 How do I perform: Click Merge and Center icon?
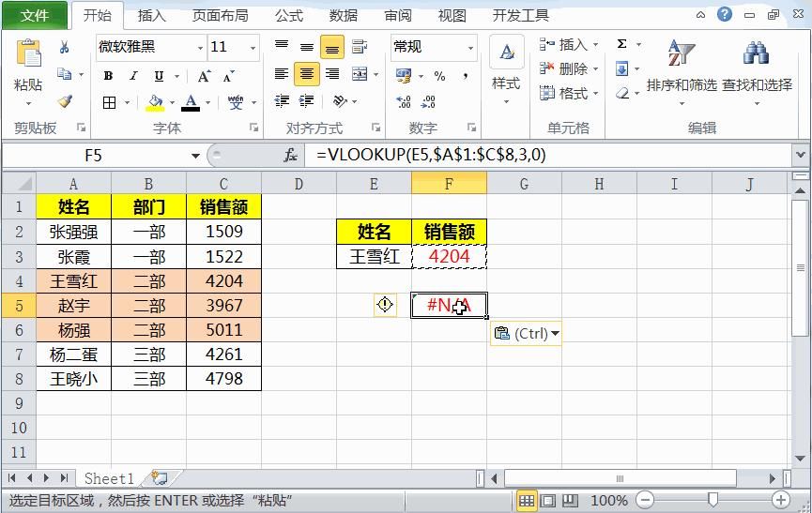click(360, 74)
